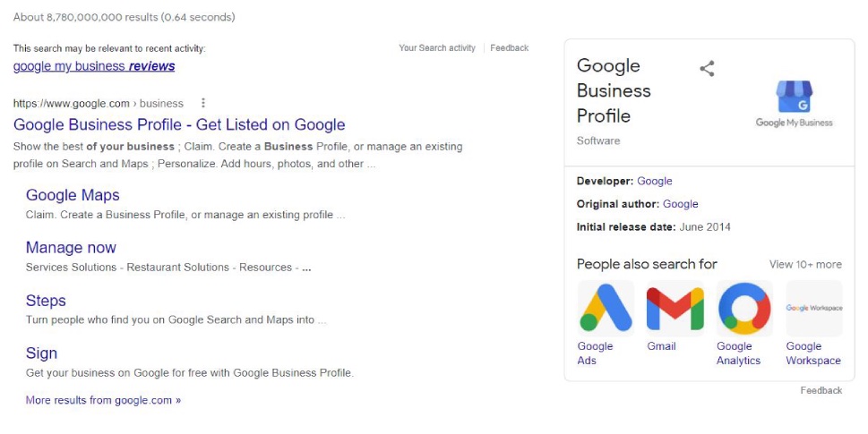Viewport: 868px width, 434px height.
Task: Expand More results from google.com
Action: point(103,400)
